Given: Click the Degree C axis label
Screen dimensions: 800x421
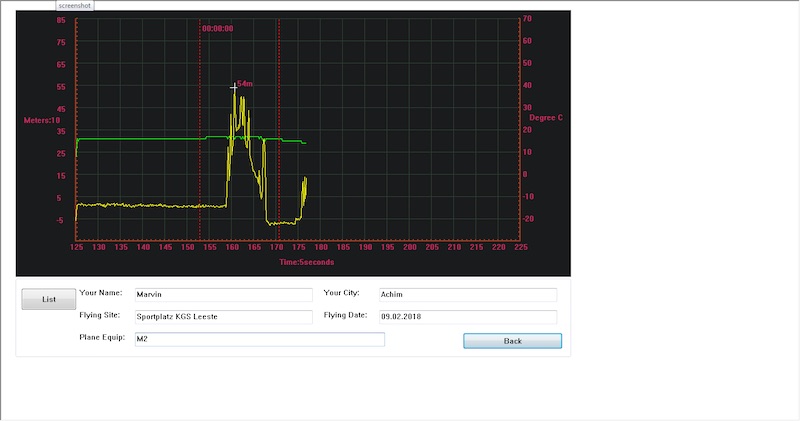Looking at the screenshot, I should [x=546, y=118].
